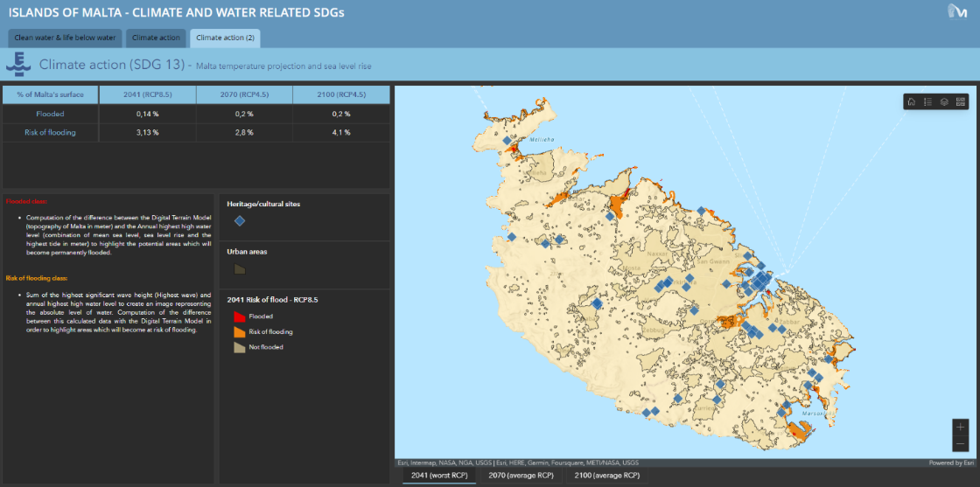Click the San Gwann label on the map
This screenshot has width=980, height=487.
click(711, 262)
